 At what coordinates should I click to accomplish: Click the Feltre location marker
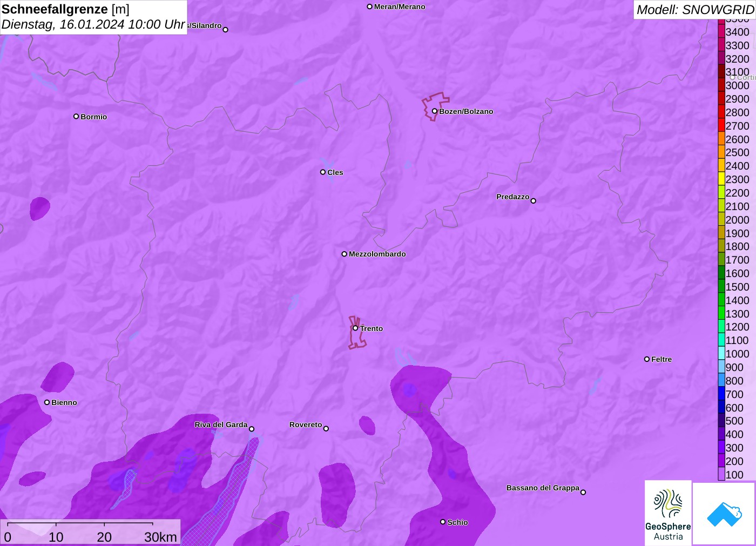[x=647, y=359]
